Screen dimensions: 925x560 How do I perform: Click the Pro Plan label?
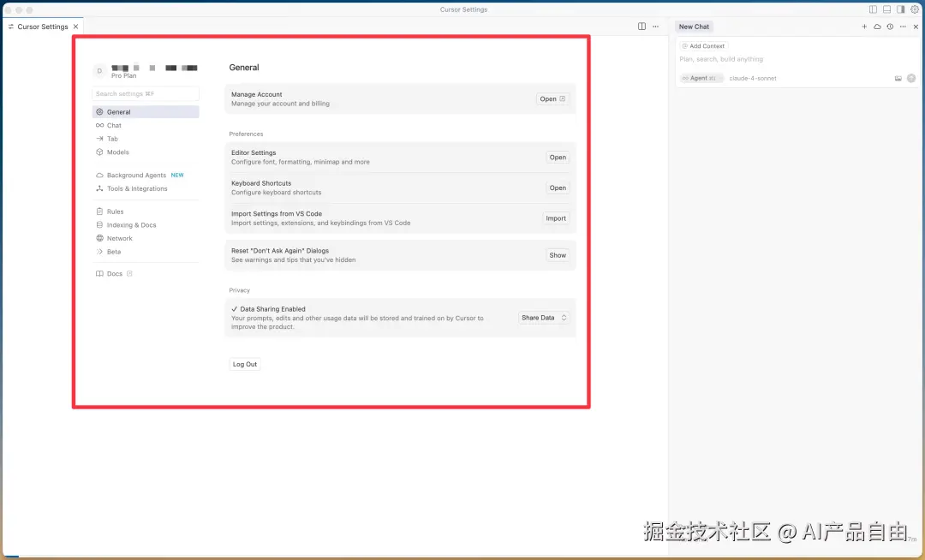point(124,76)
